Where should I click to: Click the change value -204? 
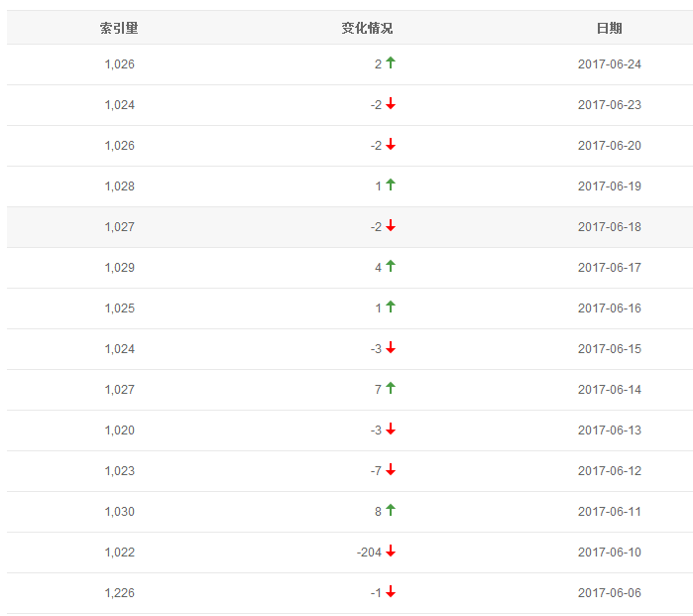(x=369, y=553)
